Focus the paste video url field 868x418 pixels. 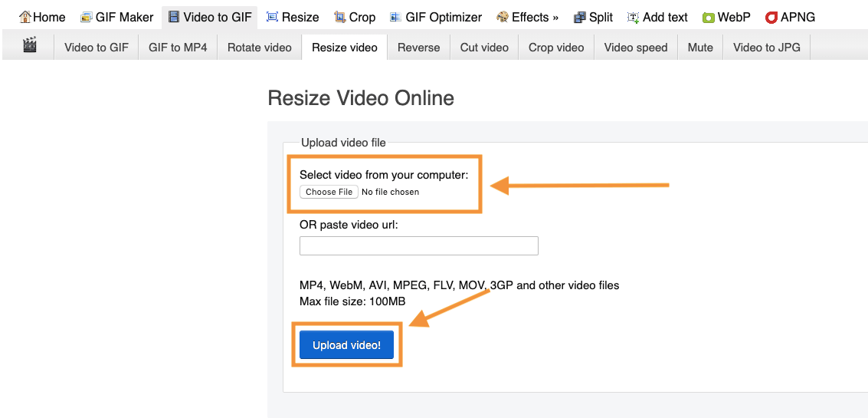418,245
